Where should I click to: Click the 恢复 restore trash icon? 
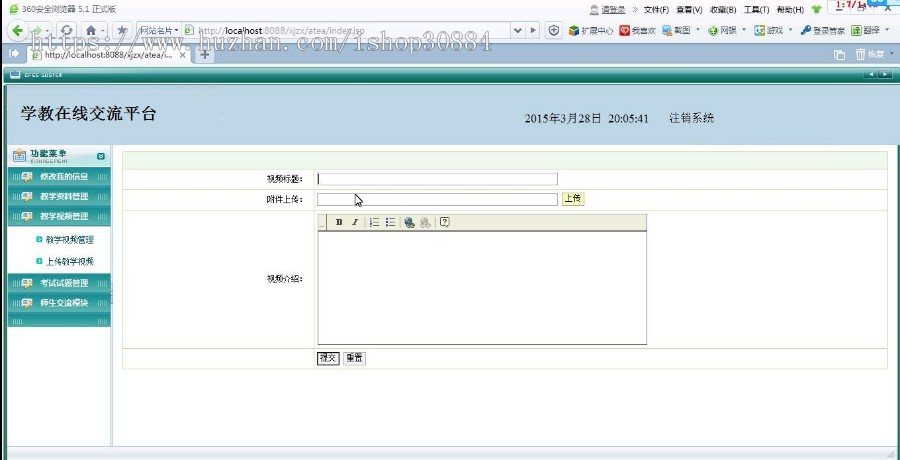870,55
